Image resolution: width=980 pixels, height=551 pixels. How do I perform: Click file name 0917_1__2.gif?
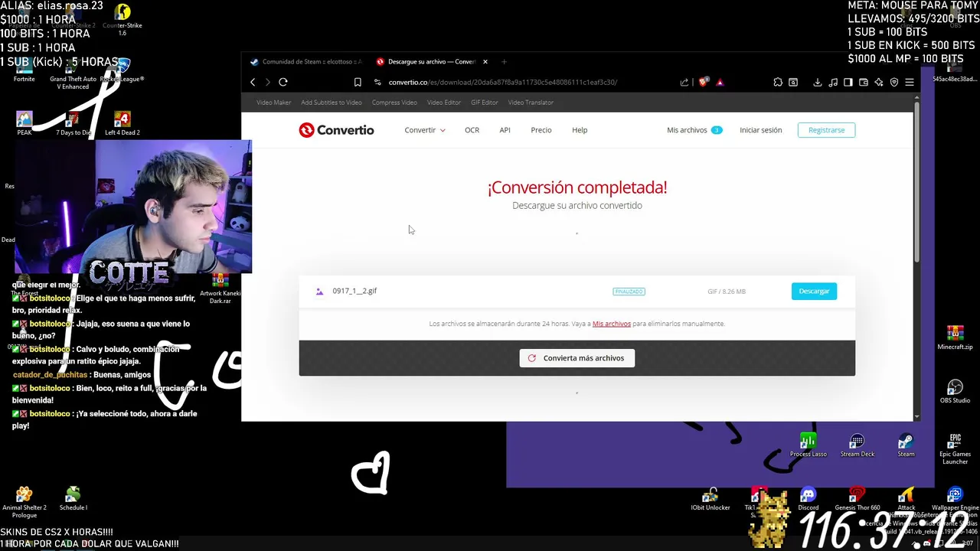(354, 291)
